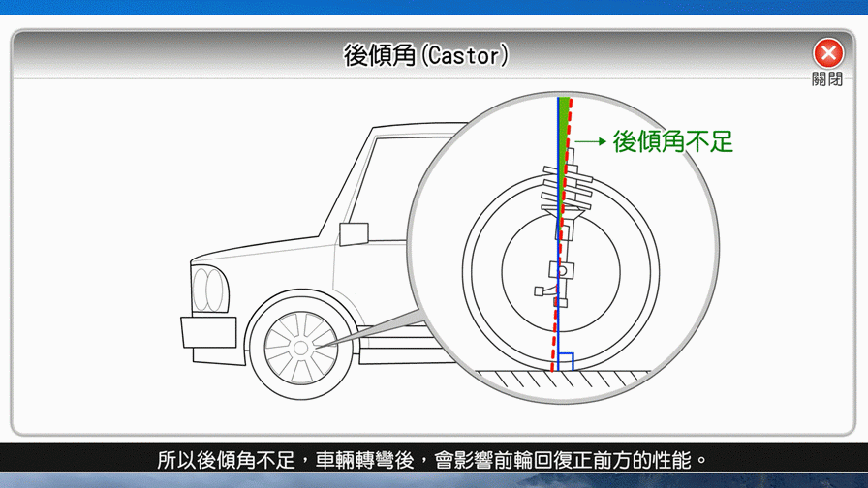This screenshot has height=488, width=868.
Task: Click the car's side window
Action: pyautogui.click(x=387, y=184)
